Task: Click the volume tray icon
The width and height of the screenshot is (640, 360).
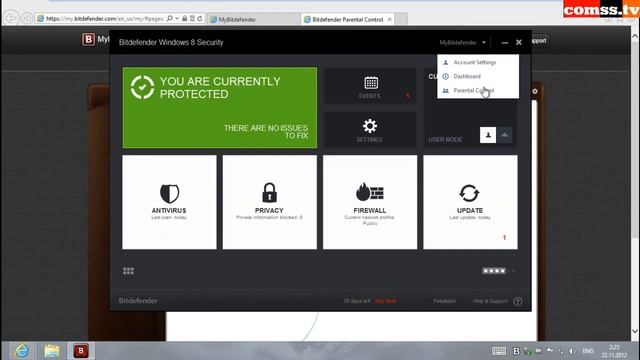Action: pyautogui.click(x=571, y=351)
